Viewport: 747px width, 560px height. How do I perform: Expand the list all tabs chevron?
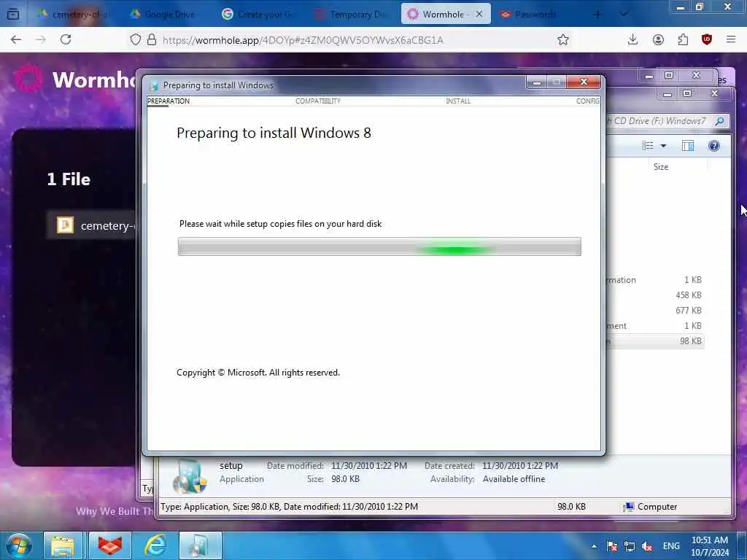(x=623, y=15)
